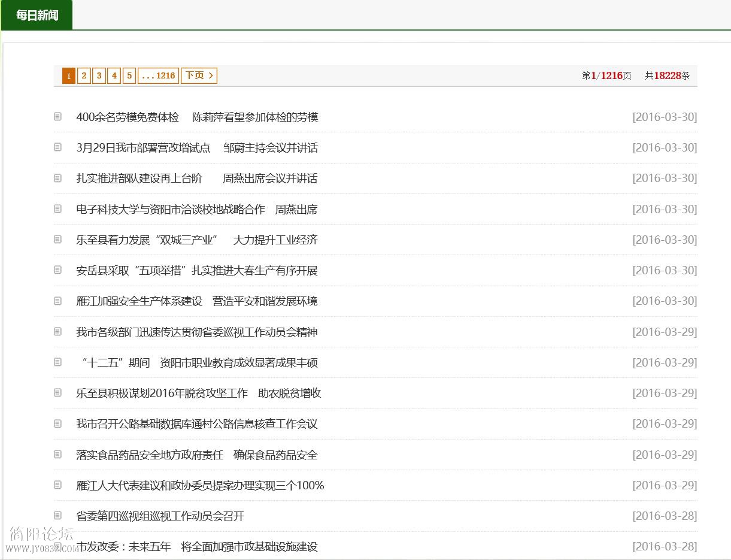Viewport: 731px width, 560px height.
Task: Click document icon beside 乐至县积极谋划2016年脱贫
Action: pyautogui.click(x=57, y=392)
